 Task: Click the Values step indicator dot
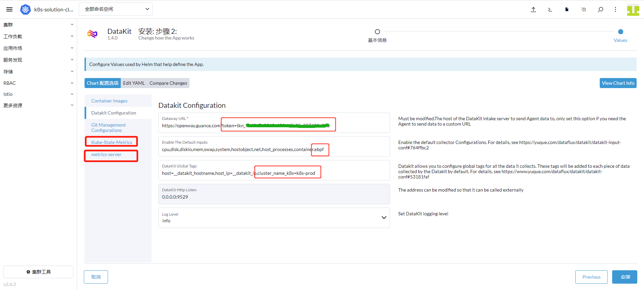(621, 32)
